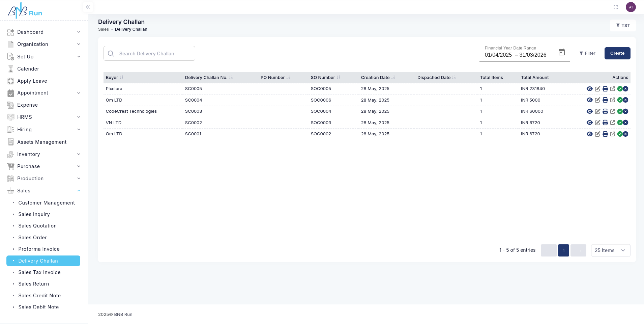
Task: Open the user avatar profile menu
Action: point(631,7)
